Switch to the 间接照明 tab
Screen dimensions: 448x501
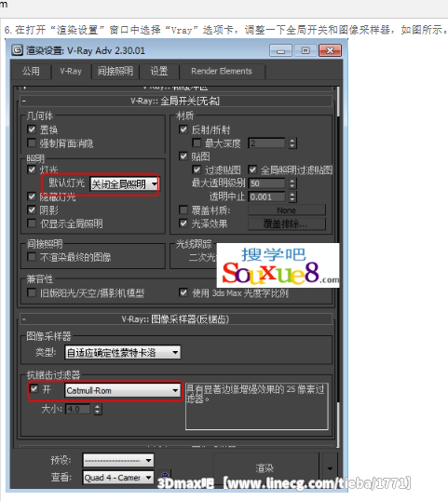pos(115,71)
